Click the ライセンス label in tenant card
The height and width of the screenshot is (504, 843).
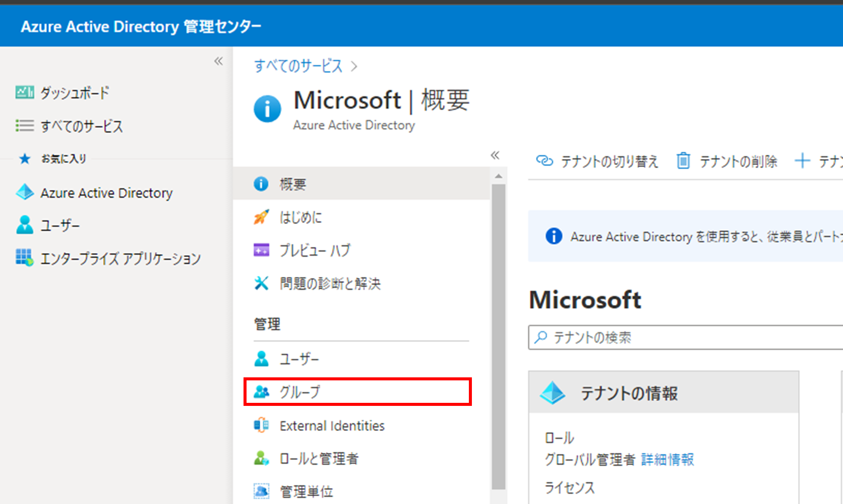(570, 488)
